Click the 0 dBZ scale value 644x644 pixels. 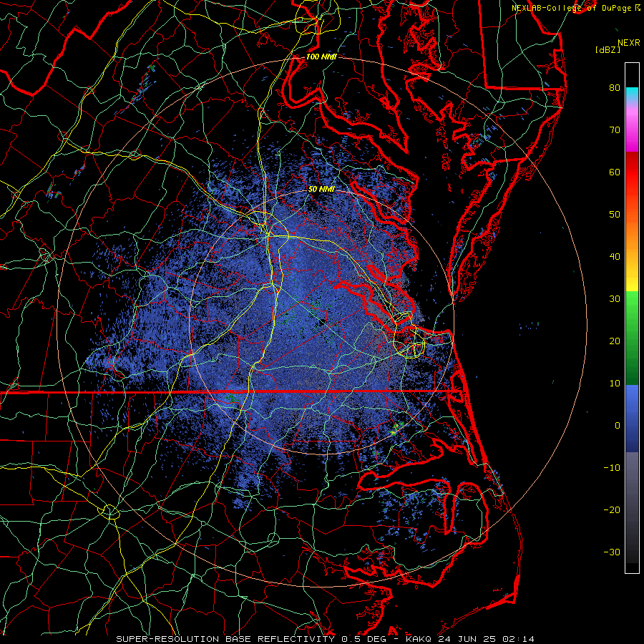pyautogui.click(x=618, y=426)
